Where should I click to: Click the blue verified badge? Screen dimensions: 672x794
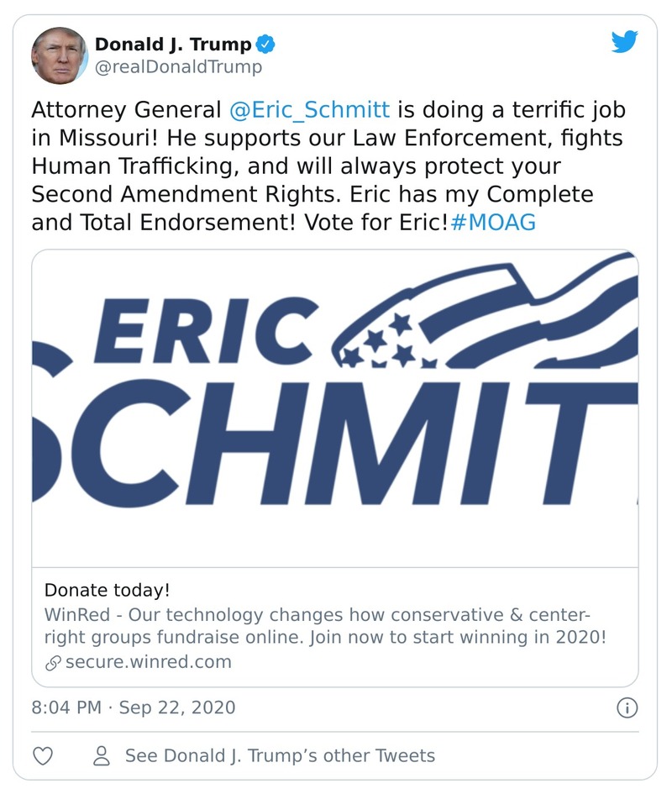[265, 44]
